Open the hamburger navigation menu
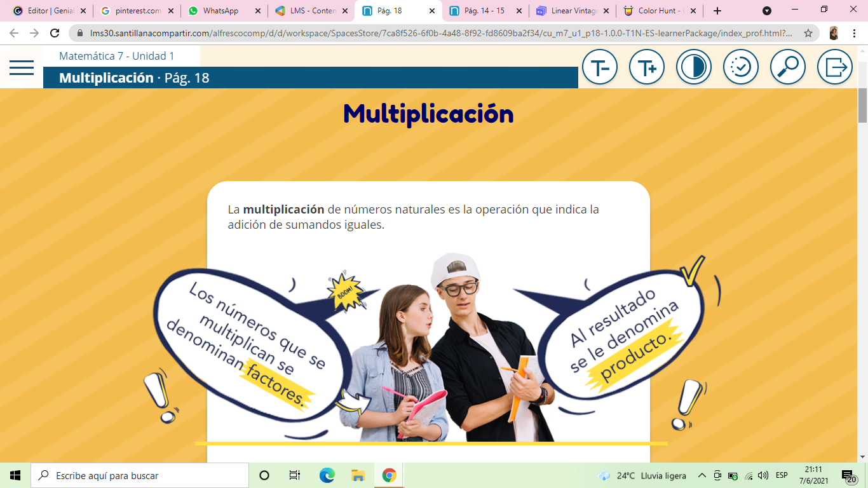 [x=22, y=67]
